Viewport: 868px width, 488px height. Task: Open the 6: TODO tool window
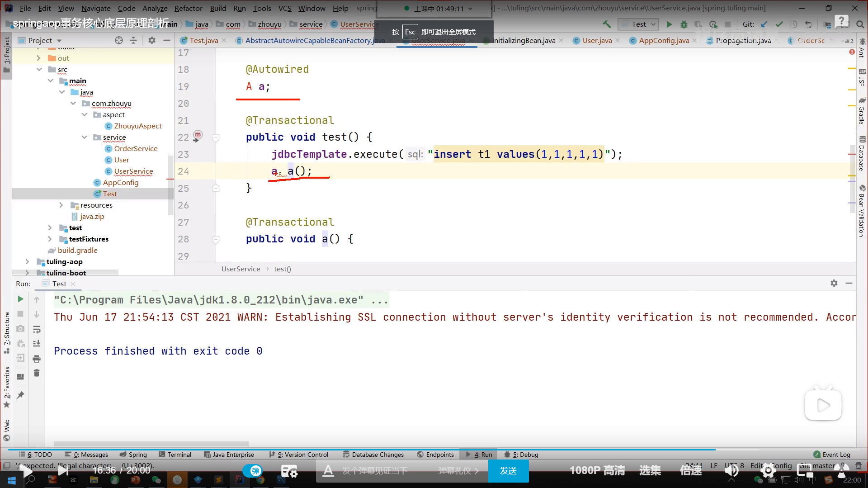[x=36, y=455]
